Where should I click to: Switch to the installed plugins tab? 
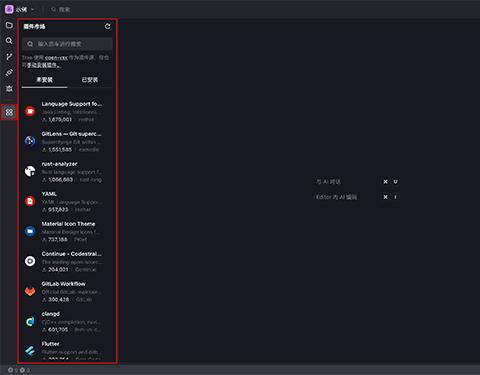coord(90,80)
